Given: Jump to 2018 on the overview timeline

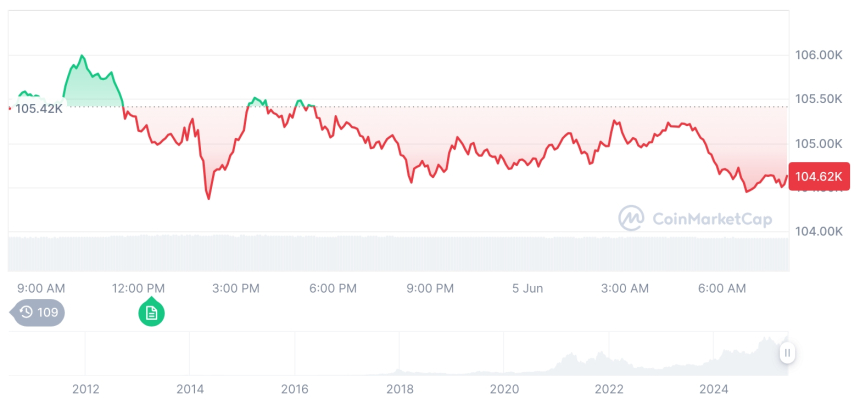Looking at the screenshot, I should 400,389.
